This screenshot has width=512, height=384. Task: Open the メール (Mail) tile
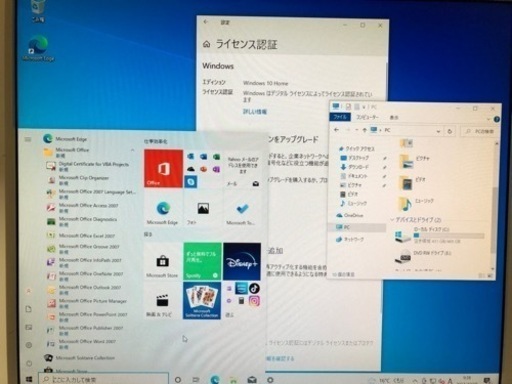(242, 168)
